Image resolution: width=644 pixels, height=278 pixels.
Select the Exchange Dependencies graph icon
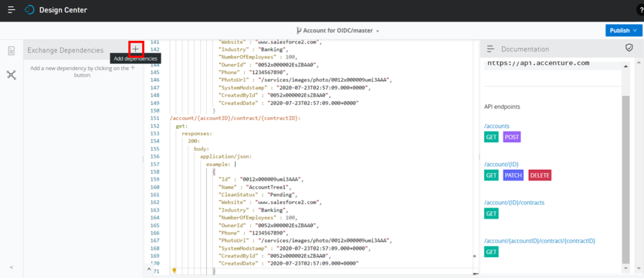[x=11, y=75]
